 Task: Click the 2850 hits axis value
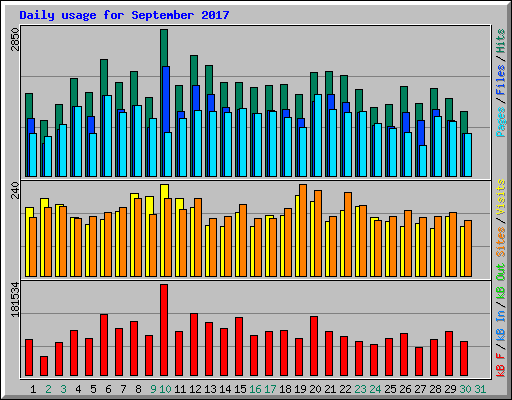coord(15,39)
